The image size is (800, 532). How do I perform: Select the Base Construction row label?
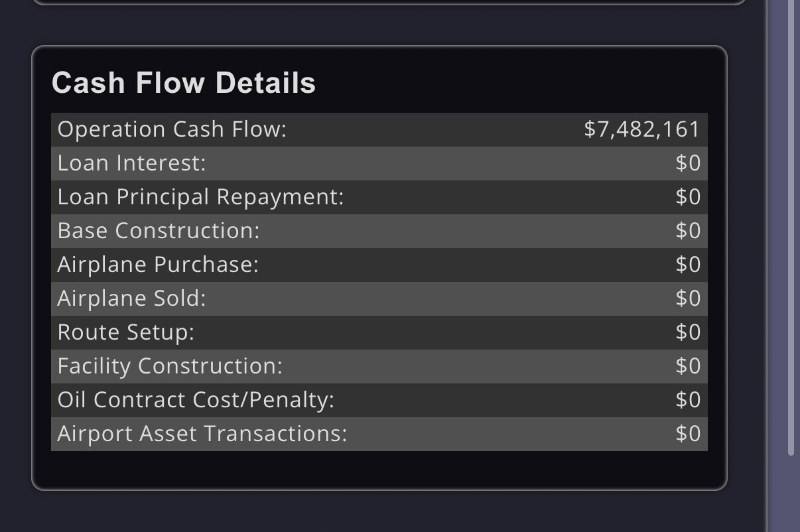click(159, 231)
